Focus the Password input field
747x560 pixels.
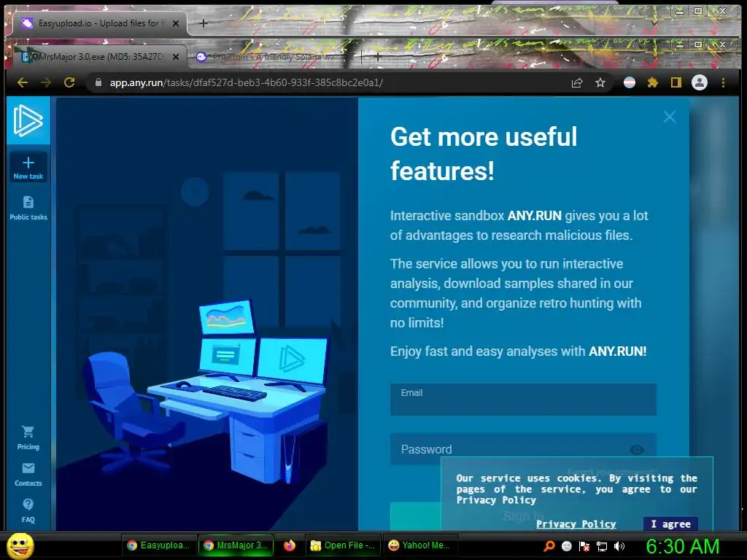(523, 449)
